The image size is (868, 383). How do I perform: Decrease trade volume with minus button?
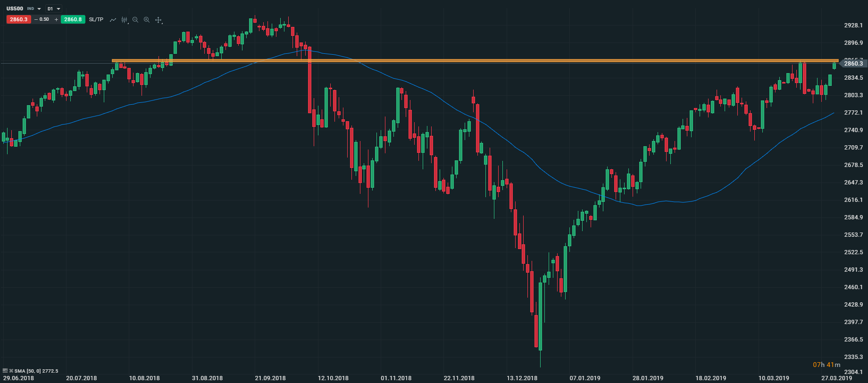click(x=36, y=19)
